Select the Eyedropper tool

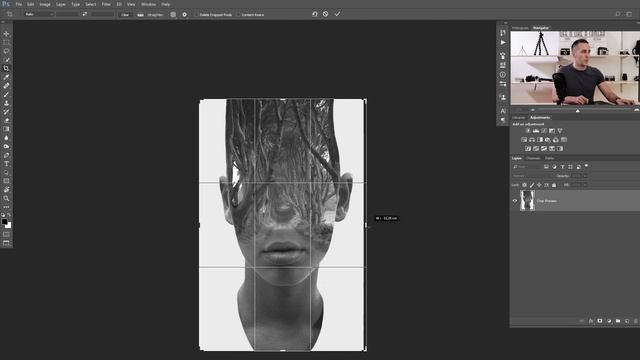coord(6,77)
